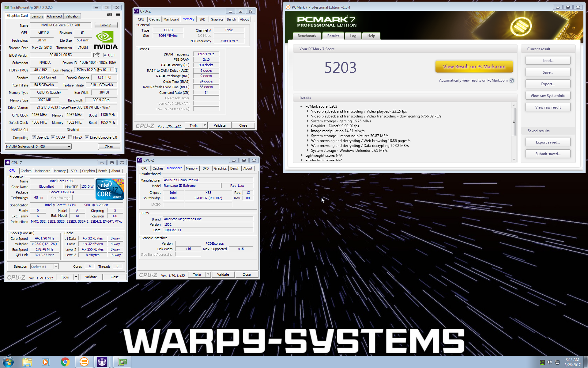Click BIOS share/export arrow icon in GPU-Z
The width and height of the screenshot is (588, 368).
(x=96, y=55)
